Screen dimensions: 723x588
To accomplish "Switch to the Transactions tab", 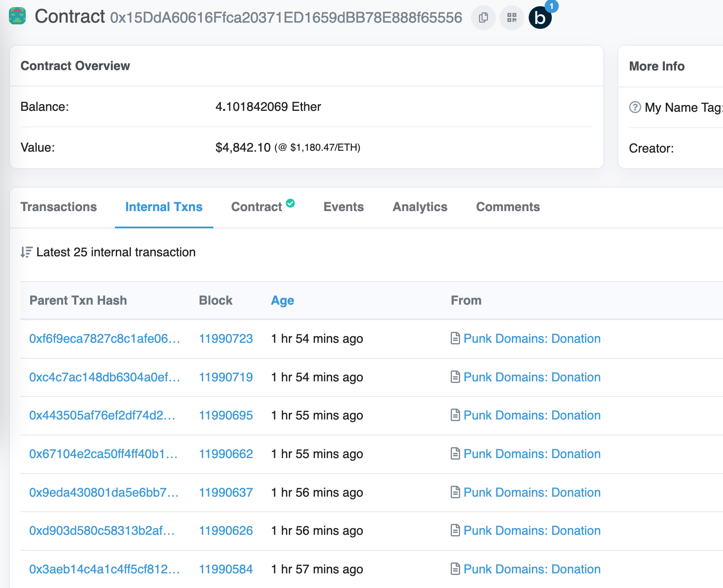I will point(59,207).
